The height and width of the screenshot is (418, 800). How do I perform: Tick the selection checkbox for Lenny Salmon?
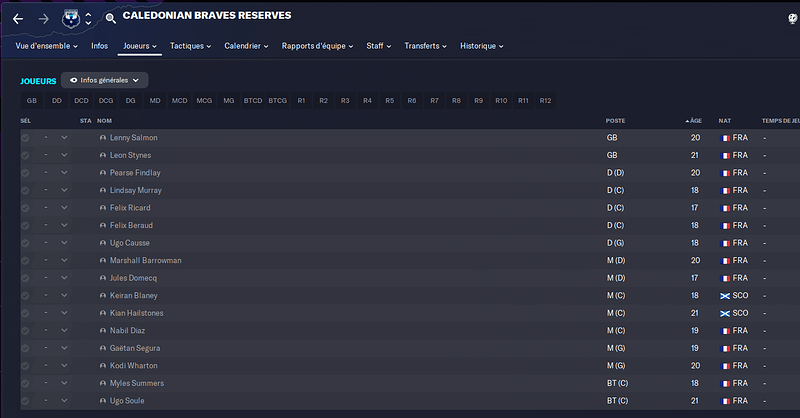pyautogui.click(x=25, y=138)
